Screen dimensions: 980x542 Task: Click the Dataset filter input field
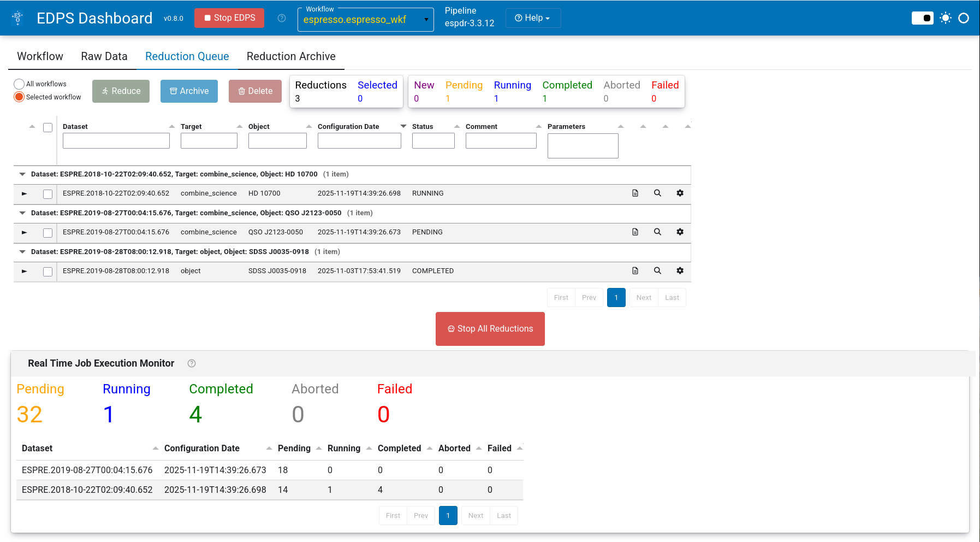click(116, 141)
